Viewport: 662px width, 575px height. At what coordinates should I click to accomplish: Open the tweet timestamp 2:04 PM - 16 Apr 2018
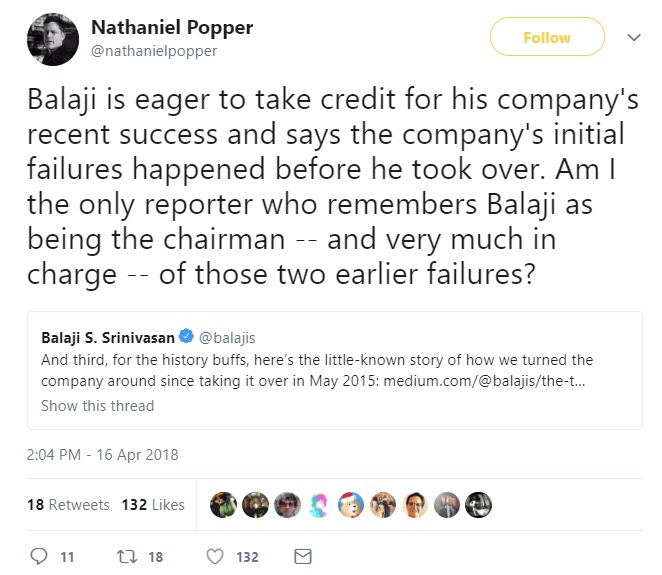point(103,455)
